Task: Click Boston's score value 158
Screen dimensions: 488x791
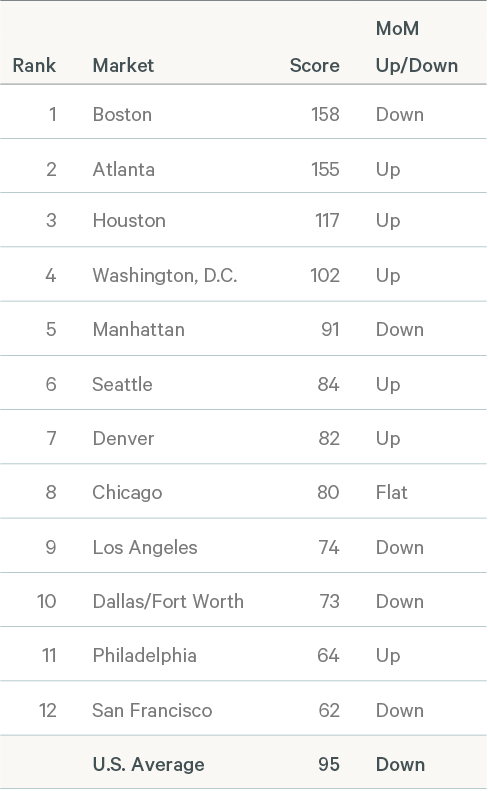Action: pos(325,115)
